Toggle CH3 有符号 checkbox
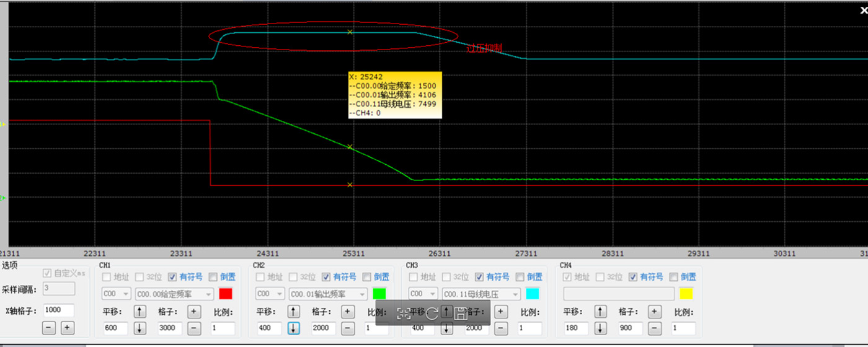Viewport: 868px width, 347px height. (x=479, y=277)
